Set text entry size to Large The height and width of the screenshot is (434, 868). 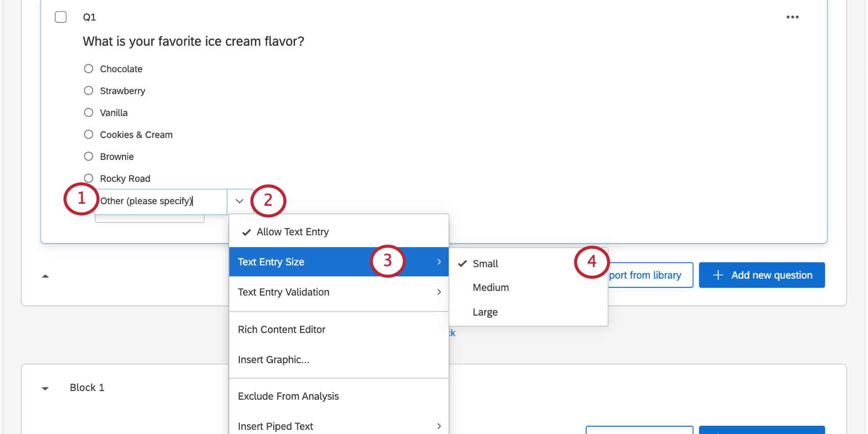click(485, 312)
